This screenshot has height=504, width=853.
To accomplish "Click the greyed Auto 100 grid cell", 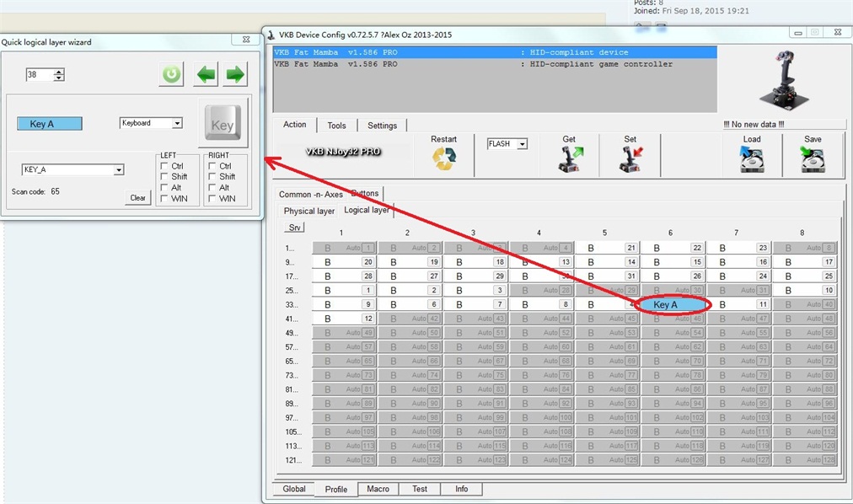I will (542, 417).
